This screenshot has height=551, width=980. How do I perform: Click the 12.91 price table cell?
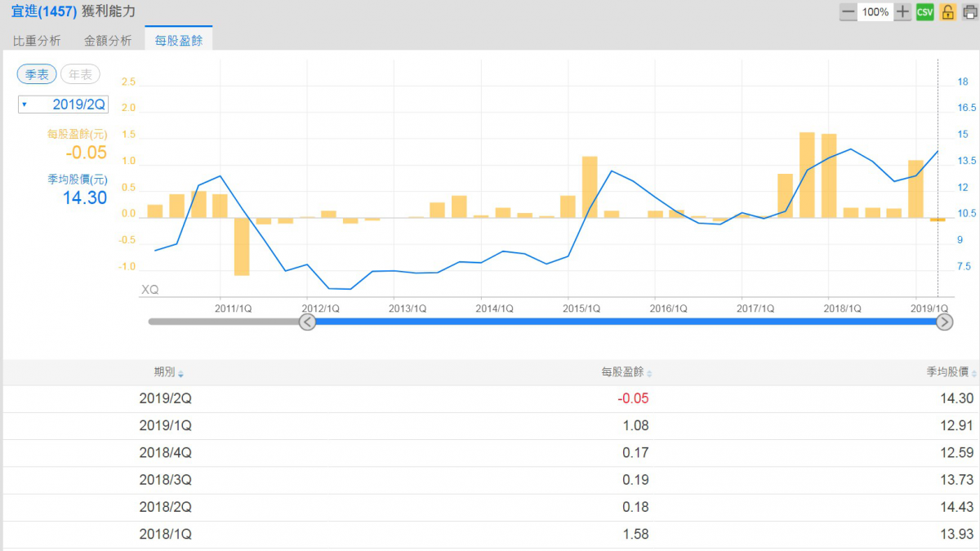956,426
